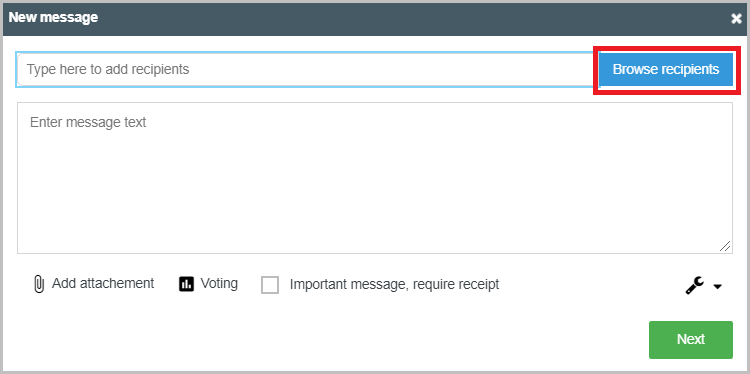Toggle receipt via Important message label

tap(394, 285)
